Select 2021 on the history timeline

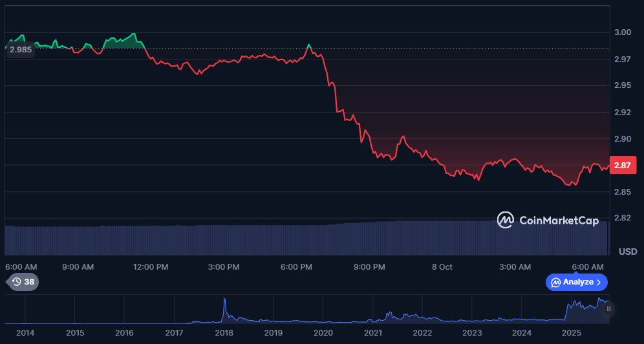[372, 332]
